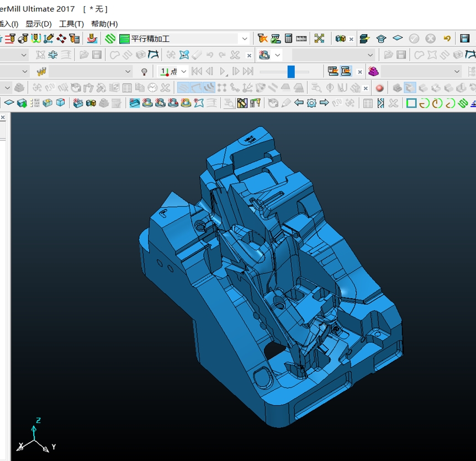Image resolution: width=476 pixels, height=461 pixels.
Task: Click the go to start playback button
Action: pos(197,71)
